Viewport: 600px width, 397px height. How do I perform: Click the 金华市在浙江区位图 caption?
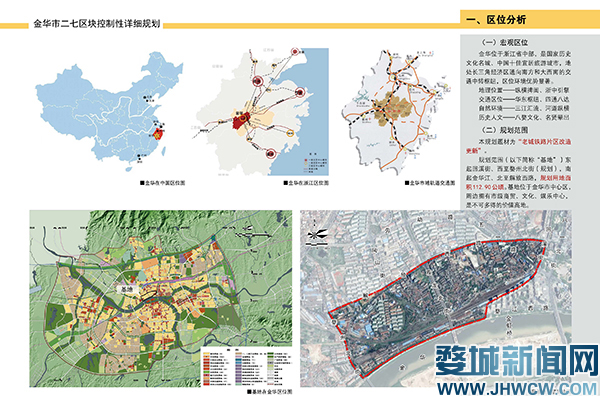coord(306,183)
